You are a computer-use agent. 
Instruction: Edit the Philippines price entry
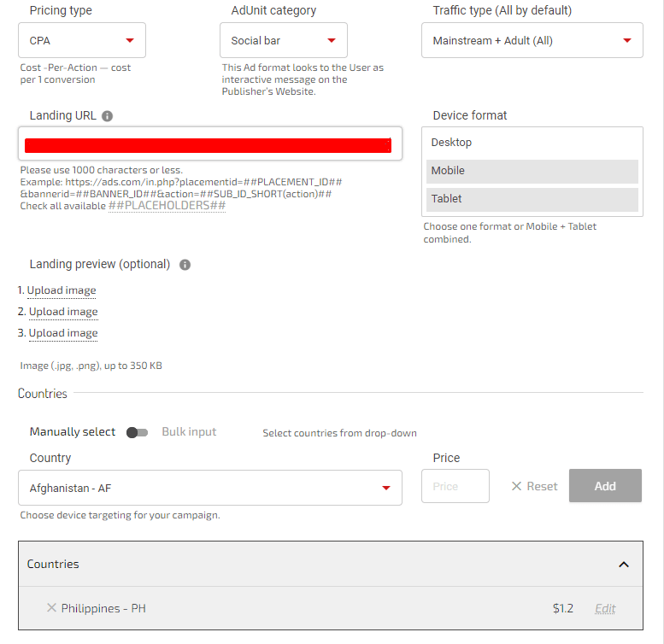605,609
